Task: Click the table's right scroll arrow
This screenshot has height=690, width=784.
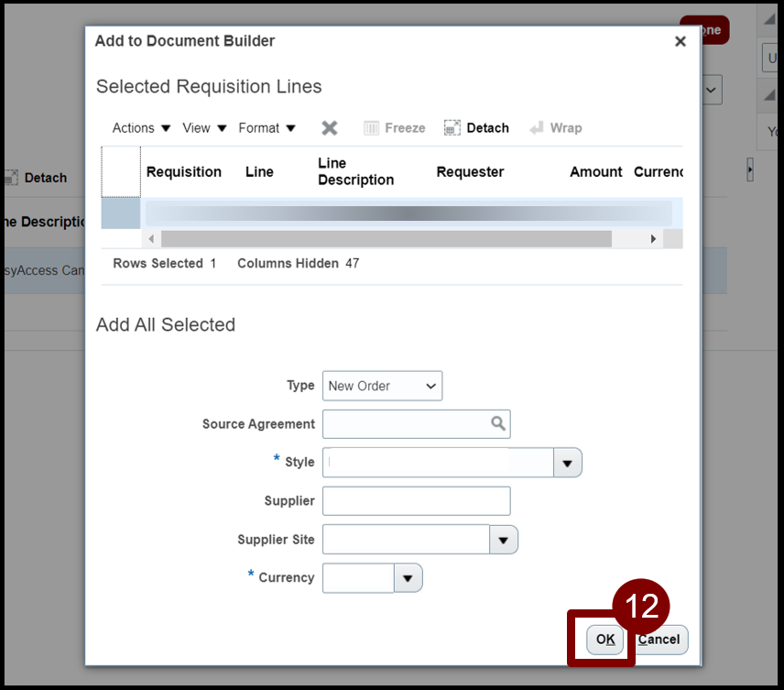Action: point(652,239)
